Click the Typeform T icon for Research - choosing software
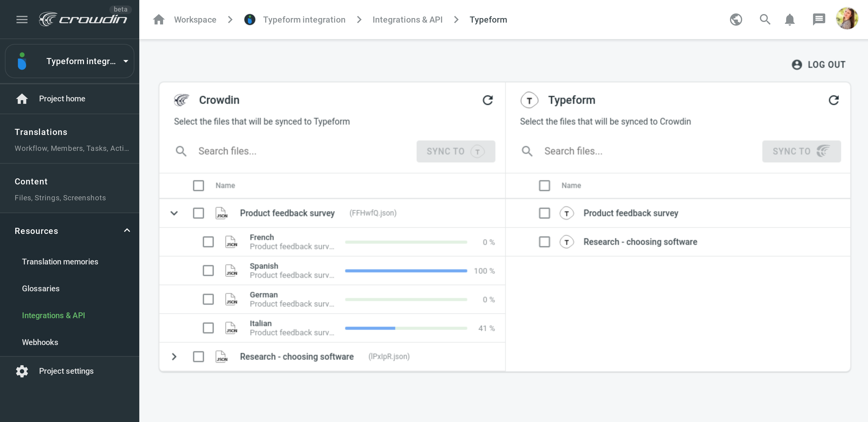This screenshot has height=422, width=868. 567,242
